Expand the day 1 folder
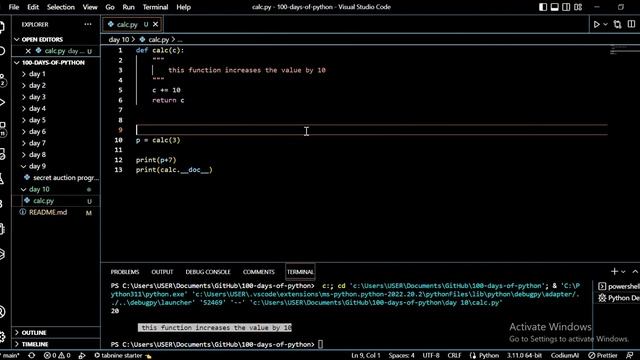This screenshot has height=360, width=640. (37, 74)
